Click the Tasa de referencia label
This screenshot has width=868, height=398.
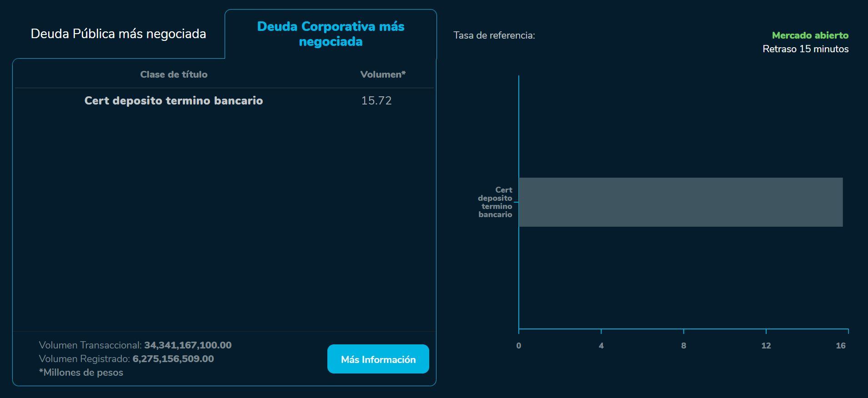[494, 35]
